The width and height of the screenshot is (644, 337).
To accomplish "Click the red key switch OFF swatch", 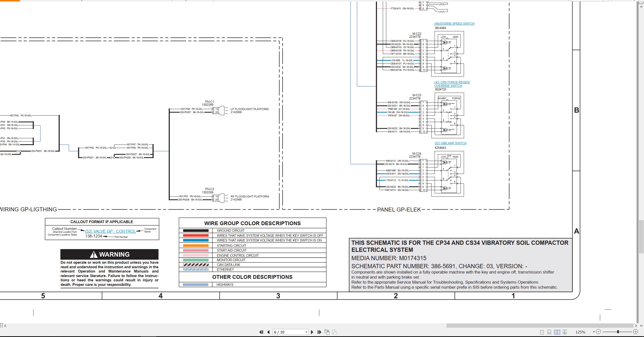I will (196, 235).
